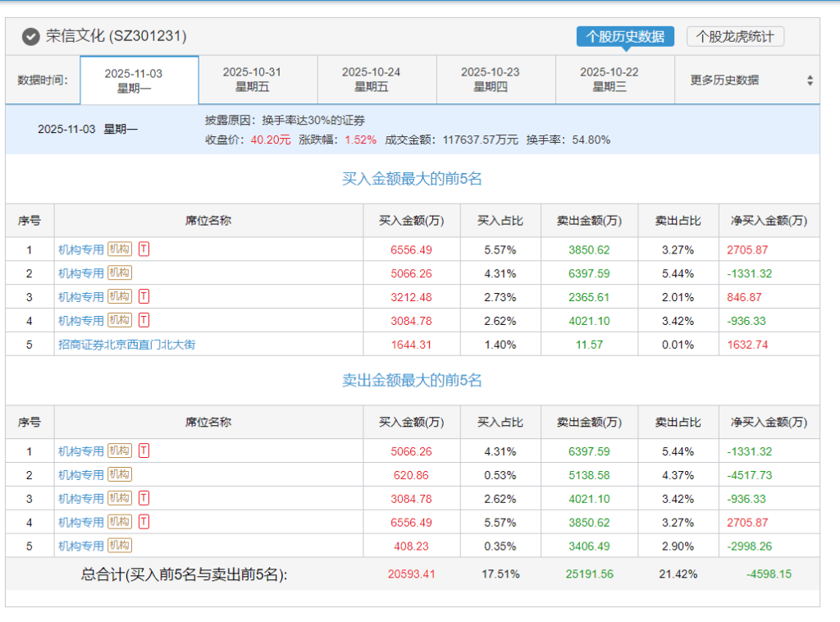The height and width of the screenshot is (622, 840).
Task: Click the 机构 badge in buy table row 2
Action: (120, 272)
